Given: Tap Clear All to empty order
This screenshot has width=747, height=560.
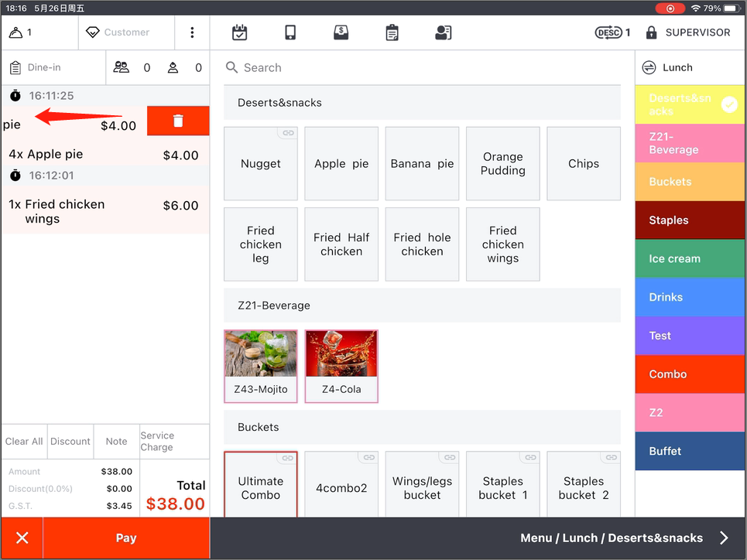Looking at the screenshot, I should coord(24,442).
